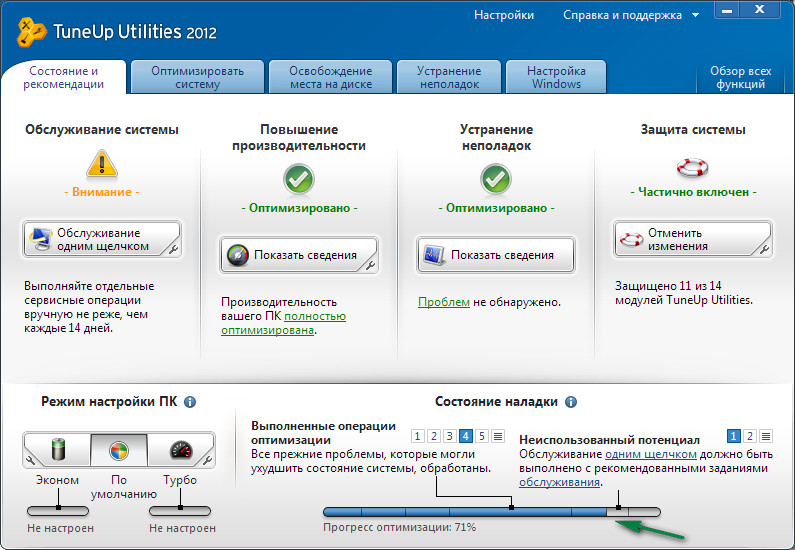Open the Настройки menu

503,15
